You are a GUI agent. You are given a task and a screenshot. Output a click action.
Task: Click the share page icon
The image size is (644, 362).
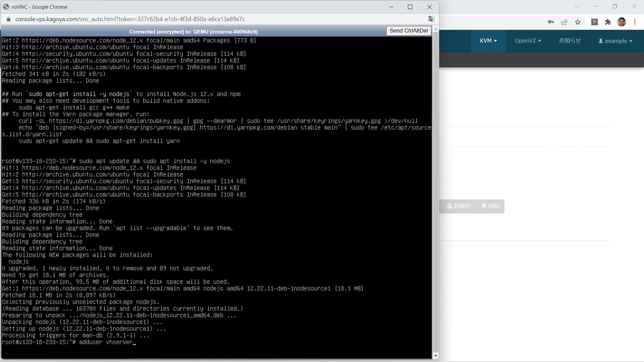(x=564, y=22)
